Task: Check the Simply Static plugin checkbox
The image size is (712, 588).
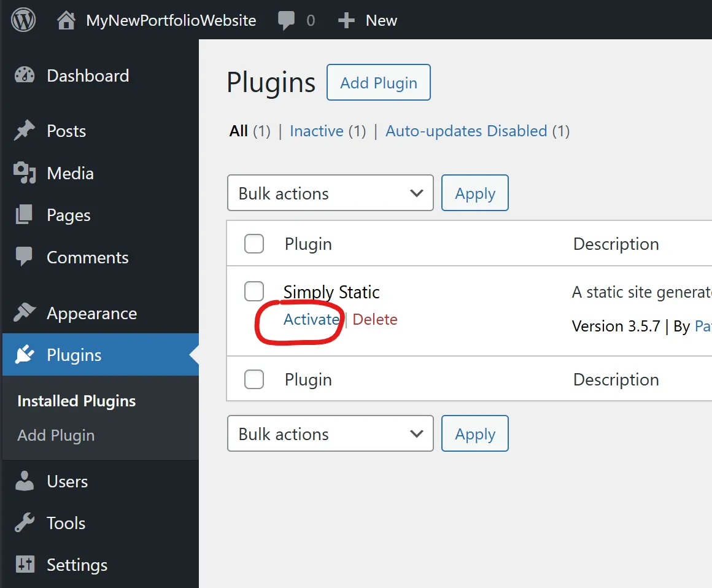Action: coord(254,292)
